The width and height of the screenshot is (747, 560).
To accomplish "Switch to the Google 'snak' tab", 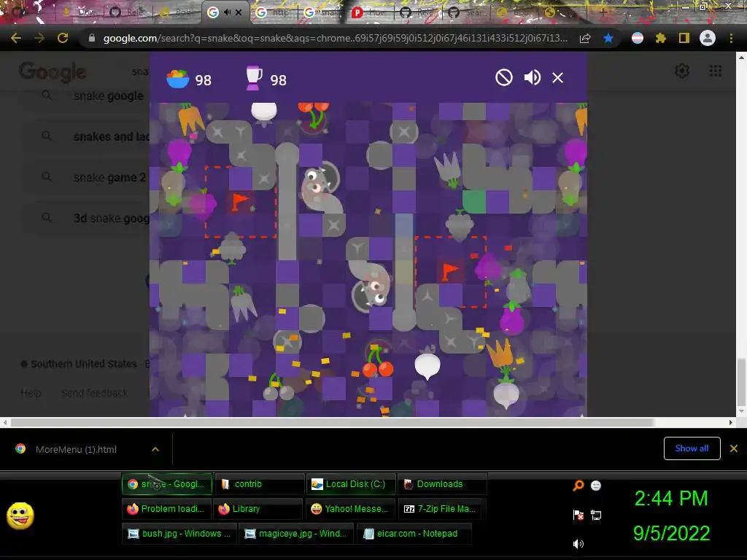I will pos(322,12).
